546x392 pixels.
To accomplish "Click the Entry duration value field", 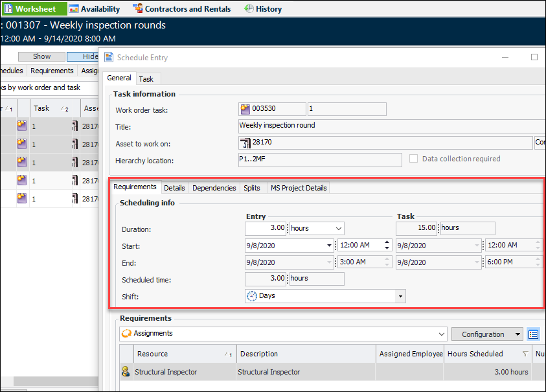I will point(266,228).
